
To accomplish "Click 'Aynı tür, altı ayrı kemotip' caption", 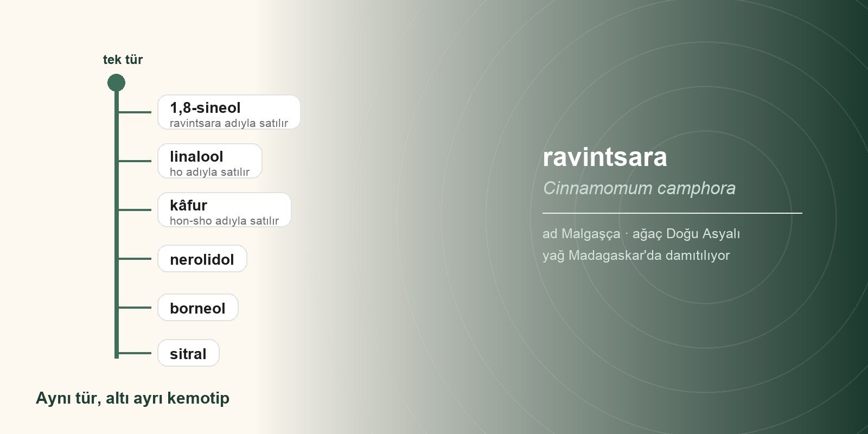I will tap(132, 398).
